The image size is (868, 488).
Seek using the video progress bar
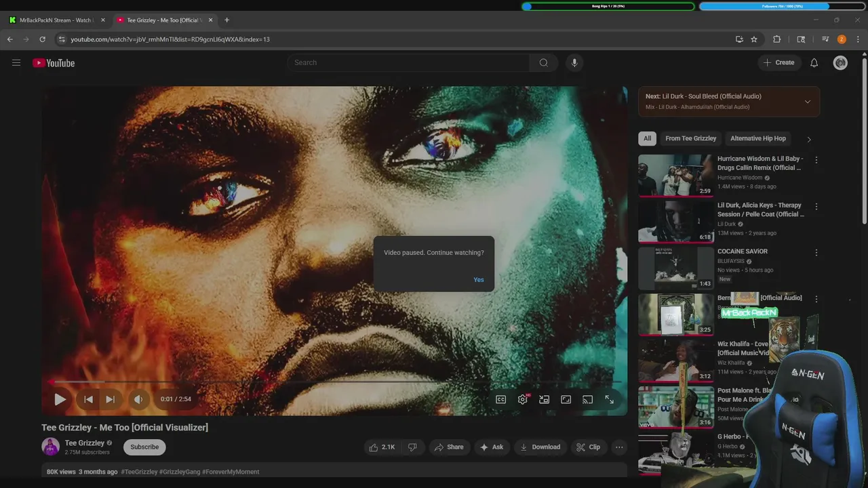334,382
